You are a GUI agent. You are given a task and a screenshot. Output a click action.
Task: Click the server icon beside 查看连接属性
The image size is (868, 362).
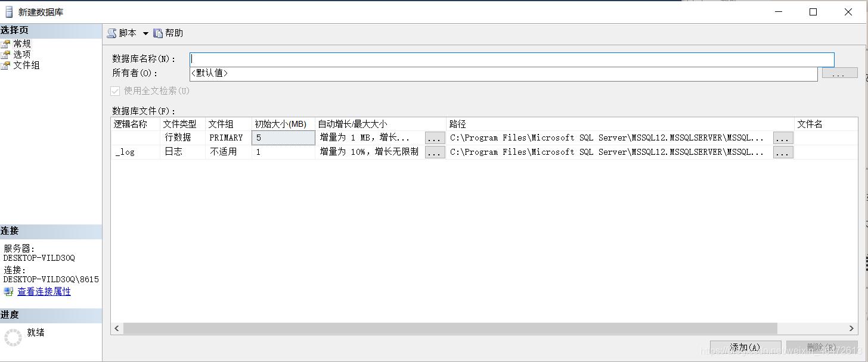[8, 291]
